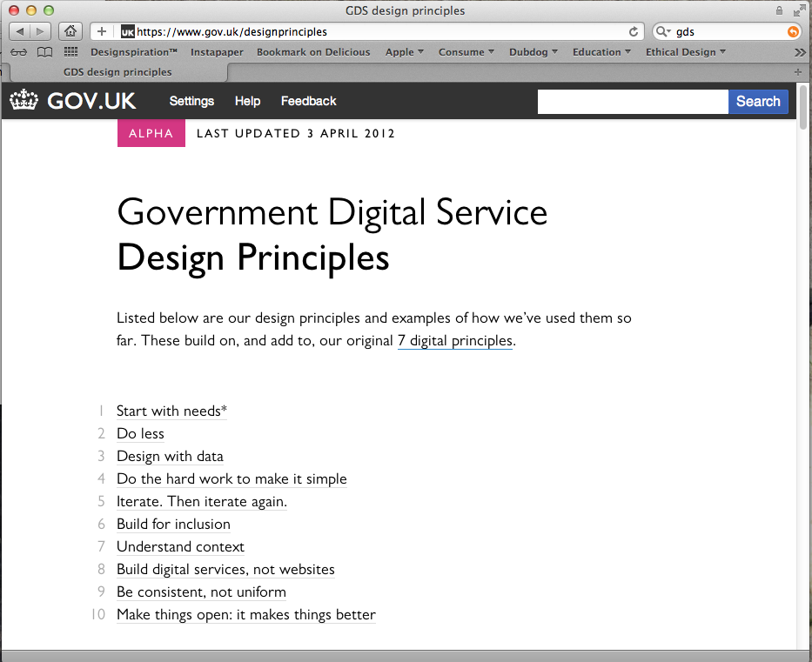Show hidden bookmarks via overflow chevron

(800, 52)
